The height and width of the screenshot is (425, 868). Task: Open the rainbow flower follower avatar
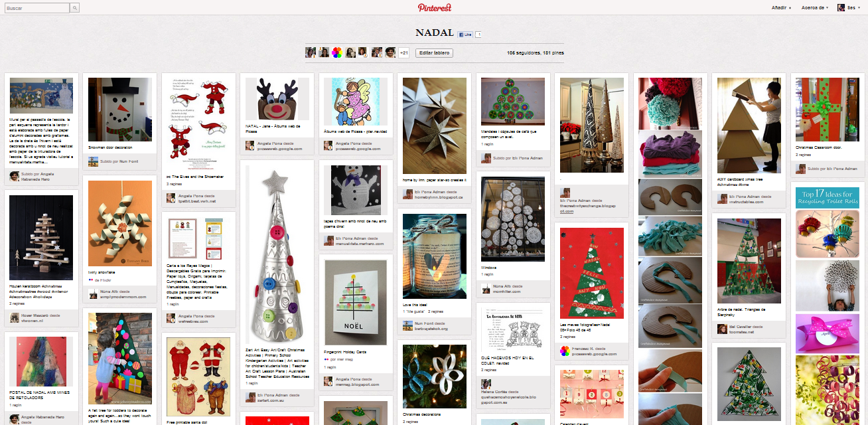[336, 52]
